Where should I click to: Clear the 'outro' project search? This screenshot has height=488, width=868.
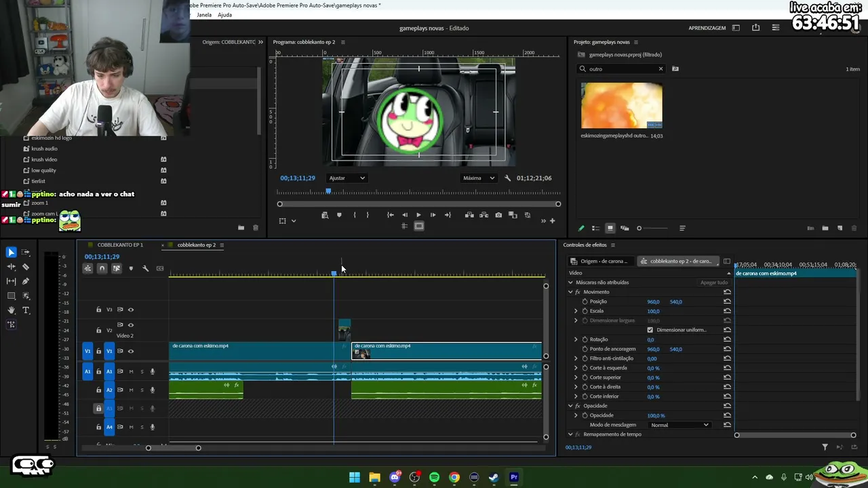point(660,69)
